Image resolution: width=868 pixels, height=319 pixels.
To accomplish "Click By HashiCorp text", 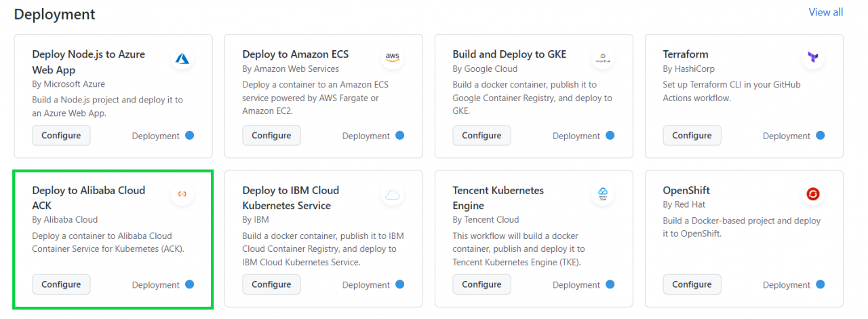I will pyautogui.click(x=688, y=69).
